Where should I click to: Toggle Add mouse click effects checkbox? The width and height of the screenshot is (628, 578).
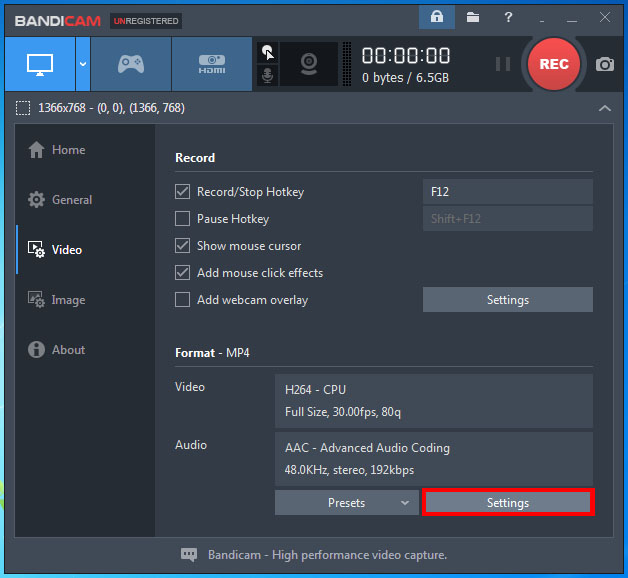(x=182, y=273)
